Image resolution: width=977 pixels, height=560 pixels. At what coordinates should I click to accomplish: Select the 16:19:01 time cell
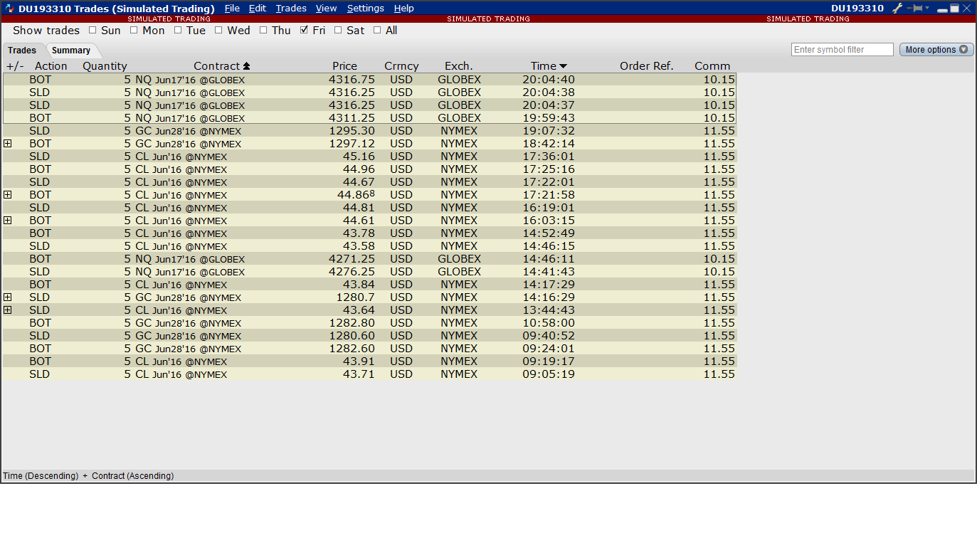[x=549, y=208]
